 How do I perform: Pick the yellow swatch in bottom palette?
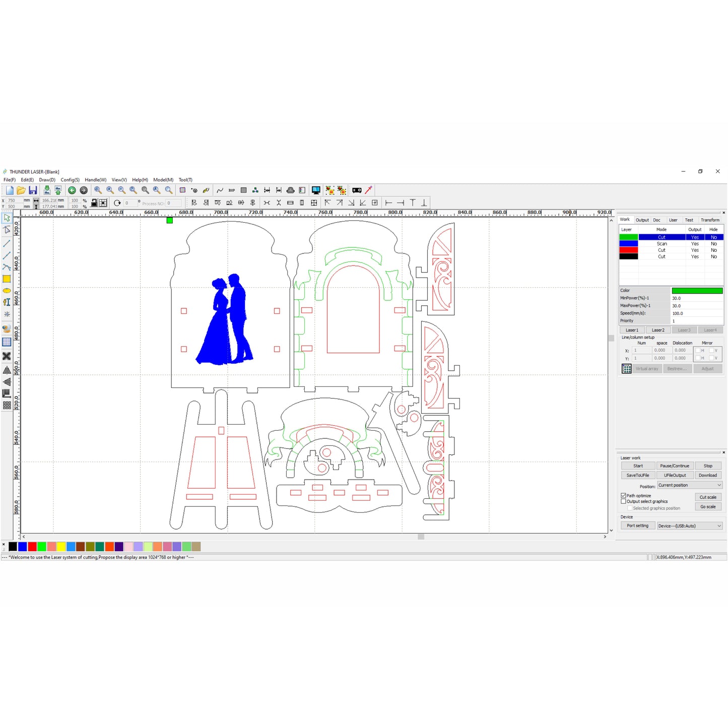(x=61, y=547)
